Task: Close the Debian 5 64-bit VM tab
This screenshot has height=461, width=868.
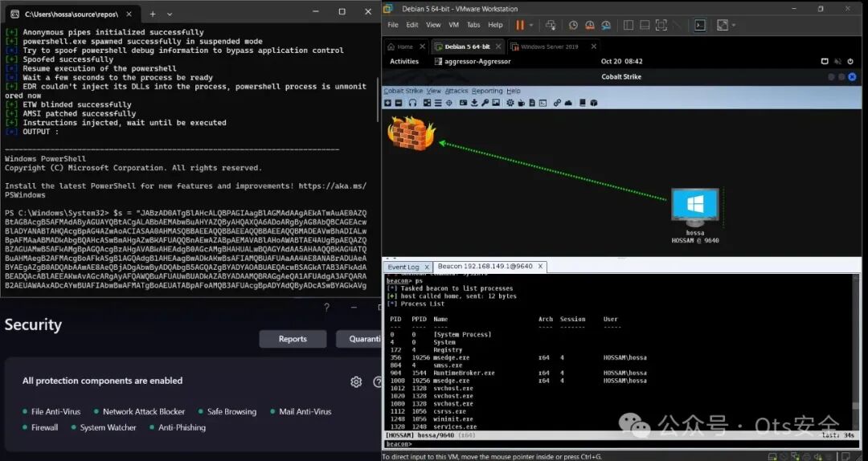Action: pyautogui.click(x=498, y=47)
